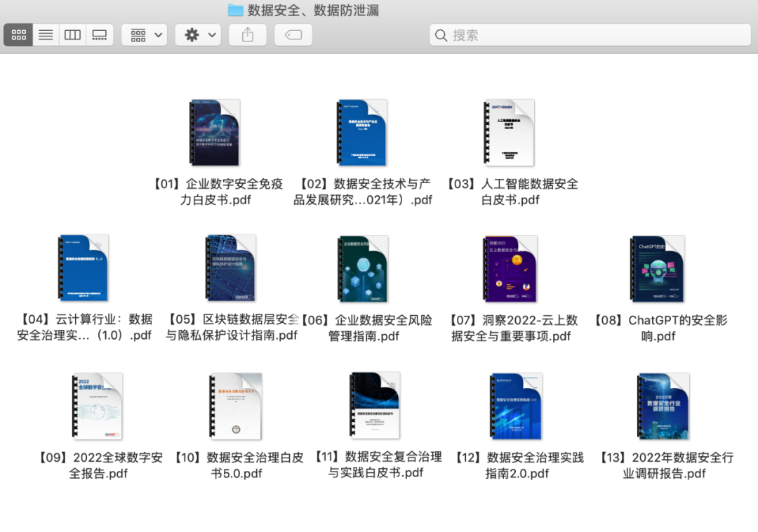Click filename 【13】2022年数据安全行业调研报告.pdf
The width and height of the screenshot is (758, 532).
point(664,465)
